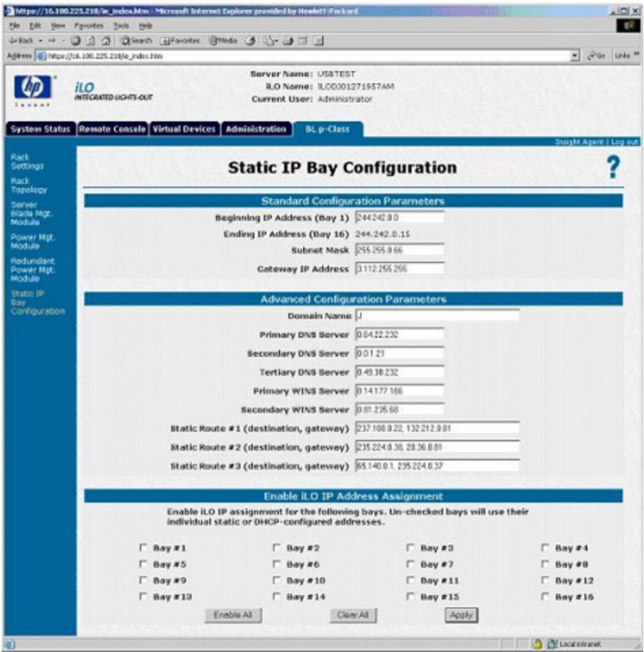Click the Stop loading toolbar icon
Screen dimensions: 644x652
(x=76, y=41)
